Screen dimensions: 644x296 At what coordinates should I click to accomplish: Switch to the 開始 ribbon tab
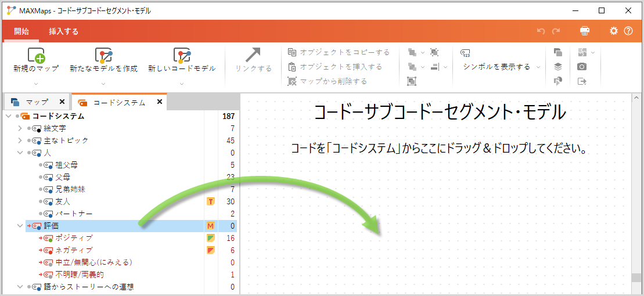21,31
